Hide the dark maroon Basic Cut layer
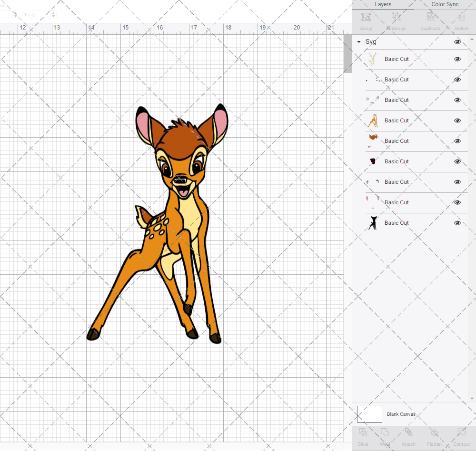This screenshot has width=476, height=451. click(457, 161)
